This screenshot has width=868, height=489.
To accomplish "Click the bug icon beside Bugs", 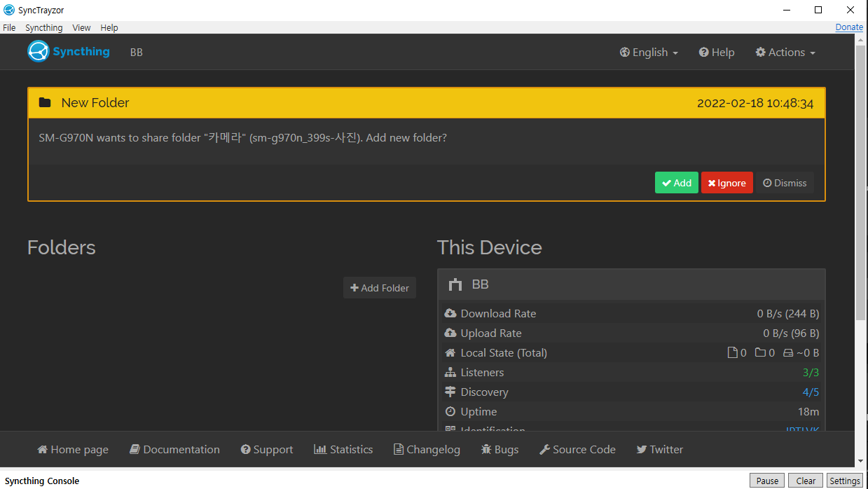I will point(486,450).
